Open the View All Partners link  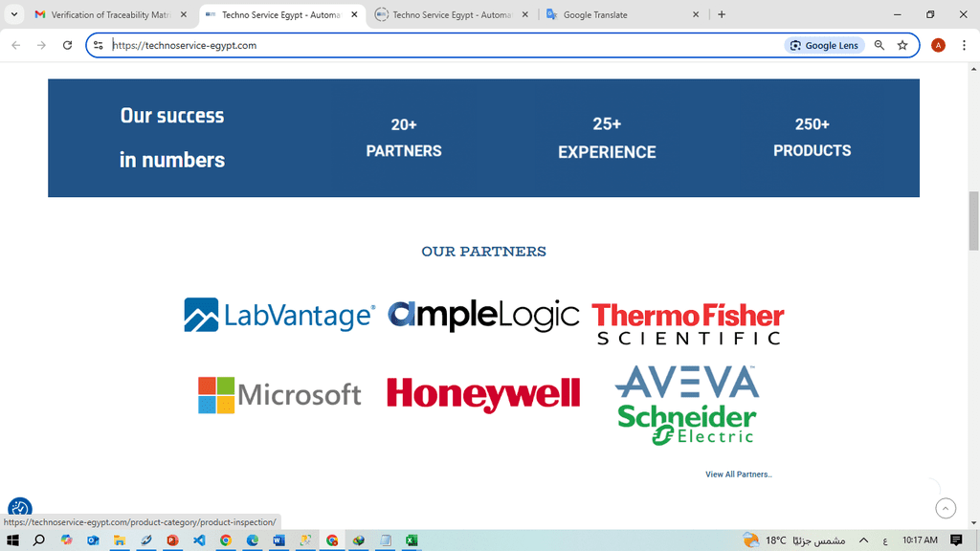(x=739, y=474)
